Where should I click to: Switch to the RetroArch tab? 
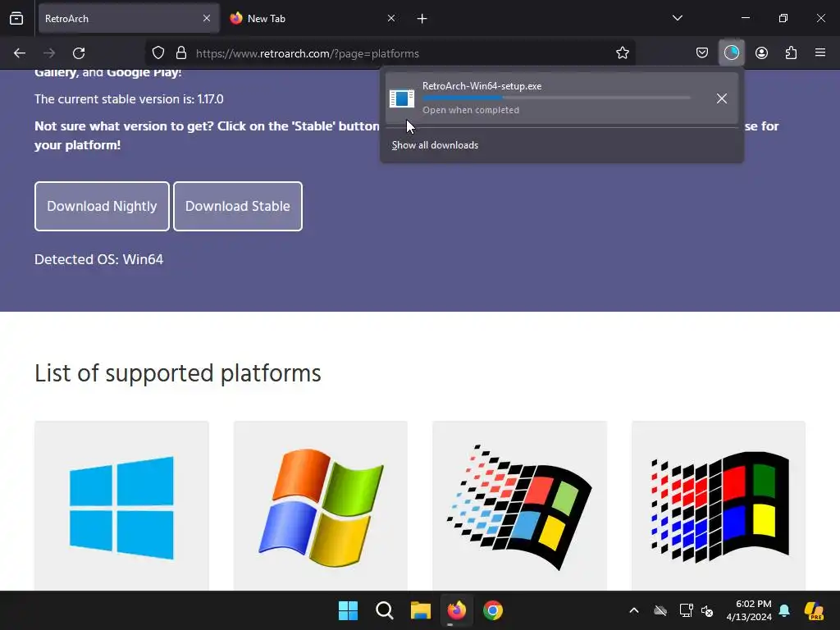point(129,18)
